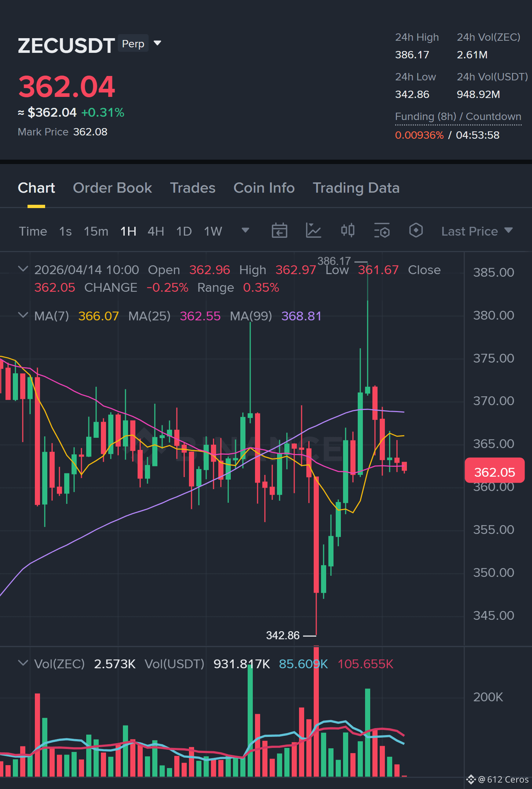Collapse the OHLC candle info row
532x789 pixels.
[x=23, y=269]
